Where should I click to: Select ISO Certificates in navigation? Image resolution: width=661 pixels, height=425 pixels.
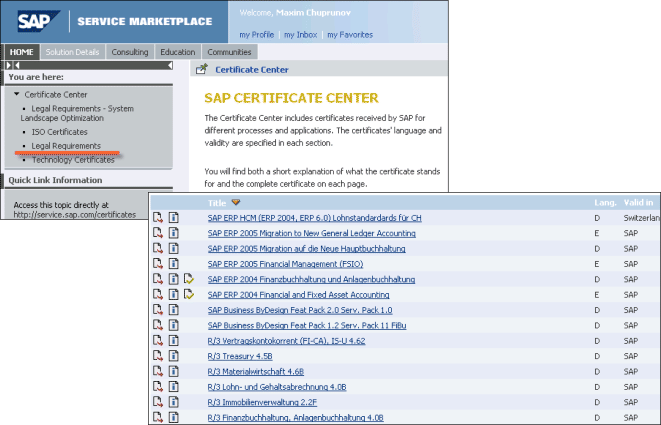click(x=59, y=132)
